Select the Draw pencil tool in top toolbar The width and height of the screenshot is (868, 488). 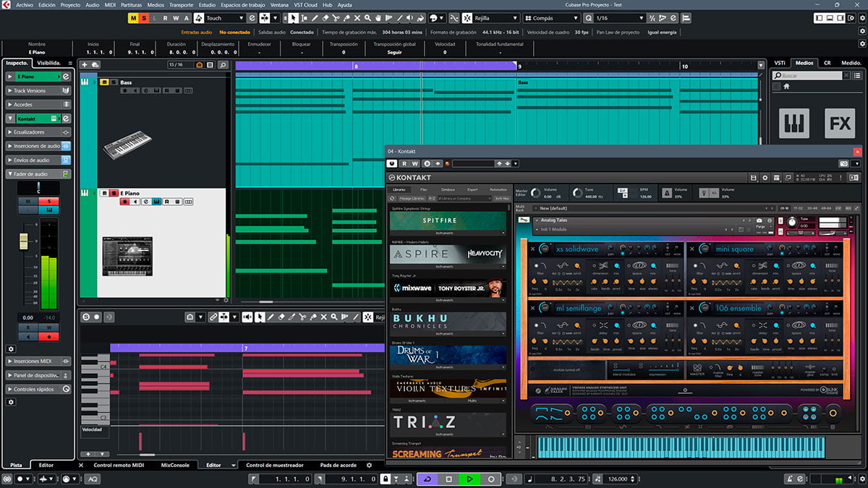(x=315, y=18)
